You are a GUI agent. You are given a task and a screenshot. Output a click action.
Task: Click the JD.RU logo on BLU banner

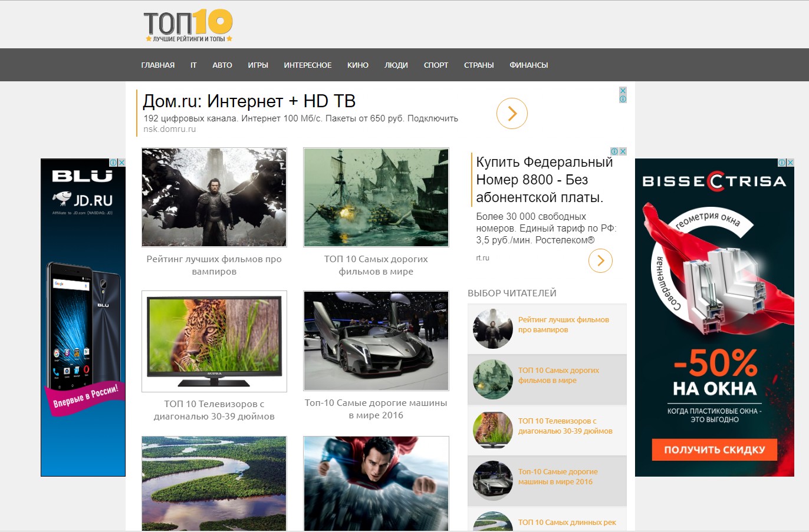(x=83, y=200)
